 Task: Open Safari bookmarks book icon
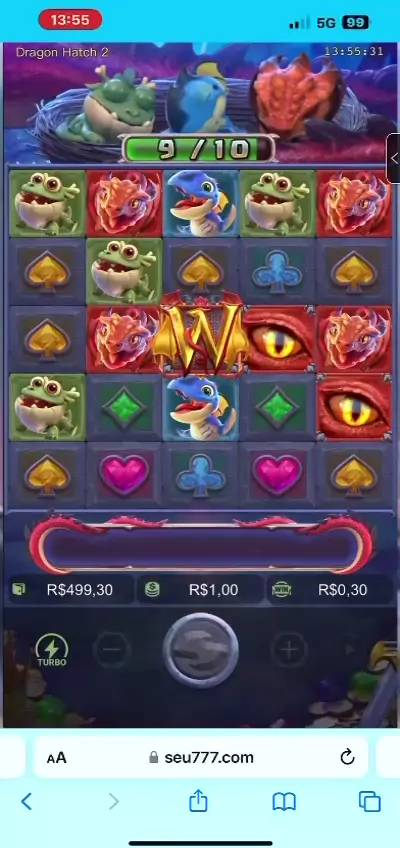(284, 801)
